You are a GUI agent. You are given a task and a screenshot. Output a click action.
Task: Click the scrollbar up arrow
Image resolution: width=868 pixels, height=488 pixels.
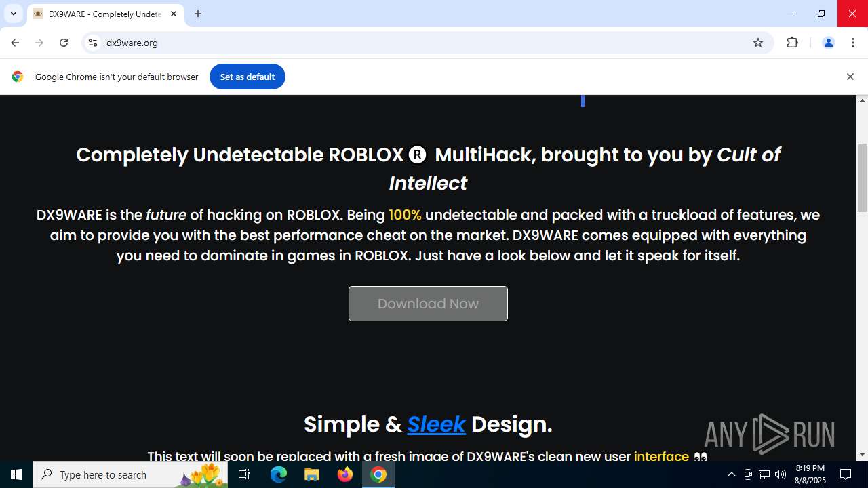tap(863, 100)
